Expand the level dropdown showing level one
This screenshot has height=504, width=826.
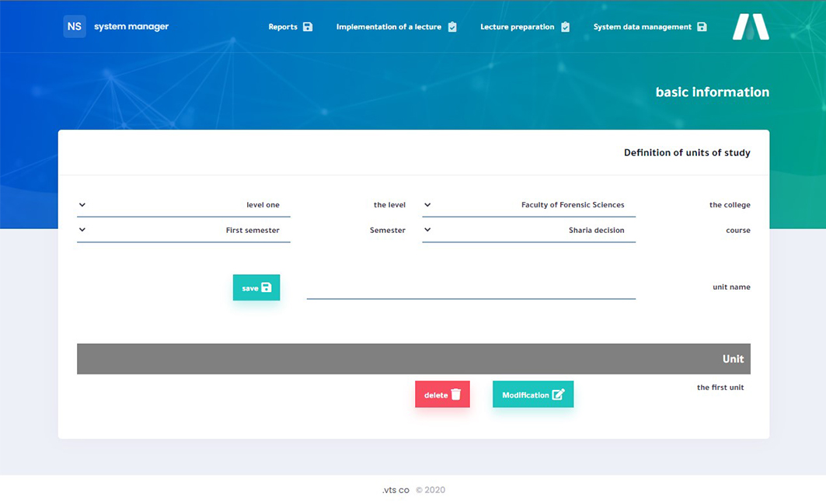[183, 205]
